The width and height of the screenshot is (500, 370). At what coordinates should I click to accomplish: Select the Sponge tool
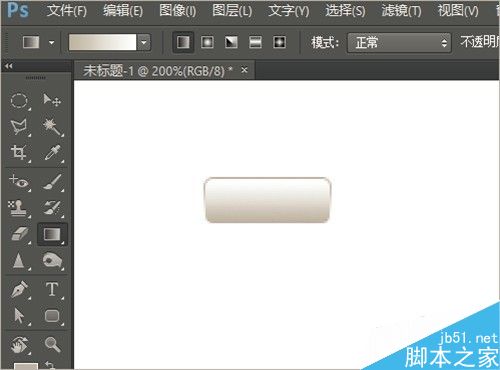click(52, 261)
